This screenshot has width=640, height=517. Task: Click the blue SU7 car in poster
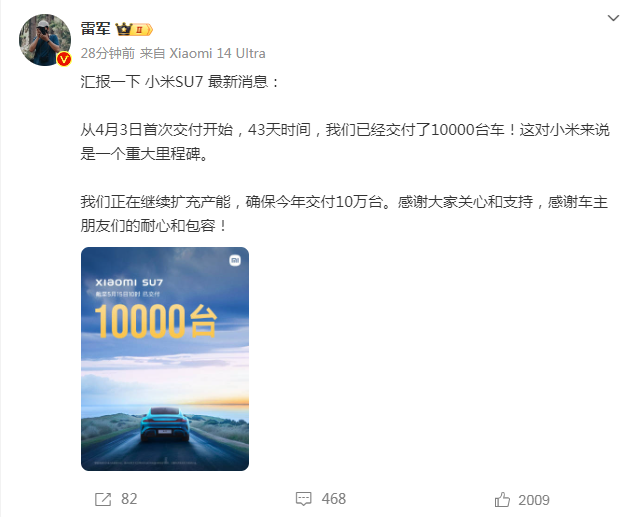(x=165, y=425)
